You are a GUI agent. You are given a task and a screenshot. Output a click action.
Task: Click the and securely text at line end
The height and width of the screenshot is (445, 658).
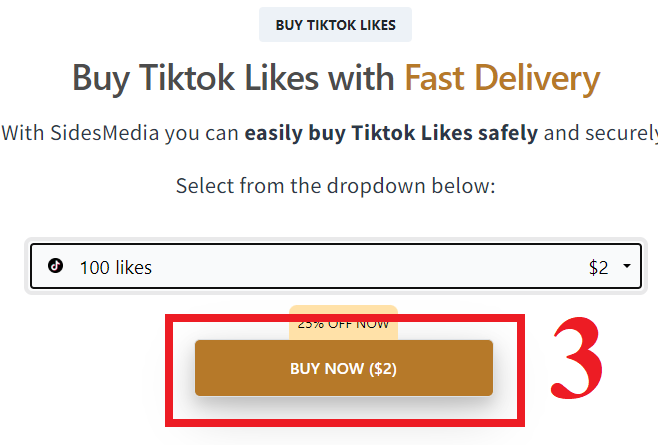click(x=601, y=133)
